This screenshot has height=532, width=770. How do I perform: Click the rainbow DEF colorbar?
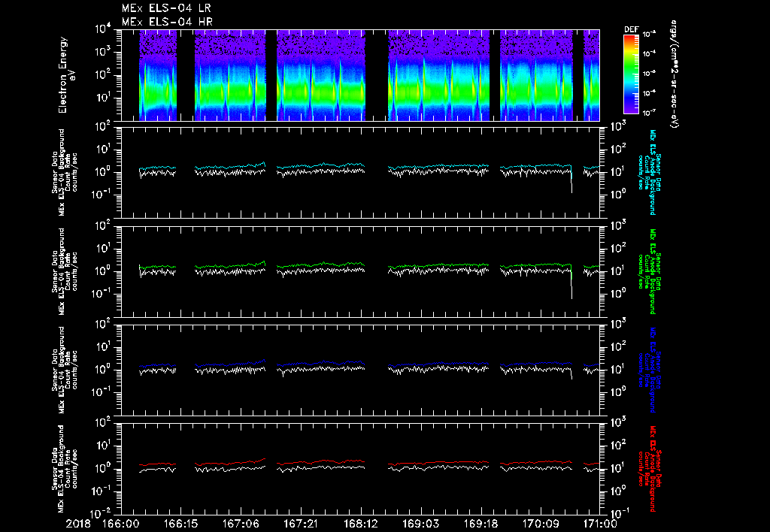tap(632, 74)
